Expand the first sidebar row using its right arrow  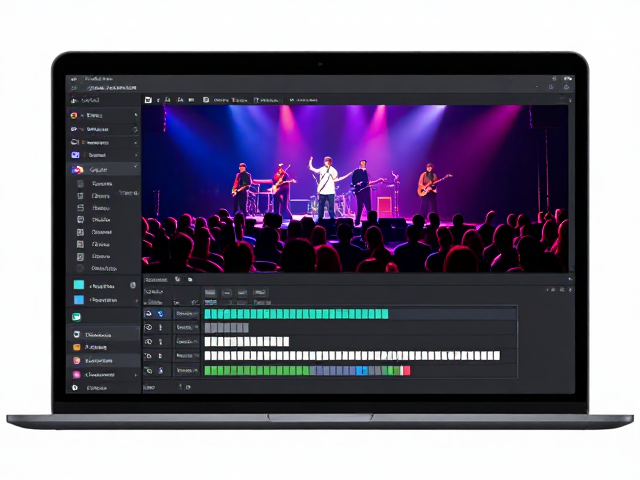(136, 116)
